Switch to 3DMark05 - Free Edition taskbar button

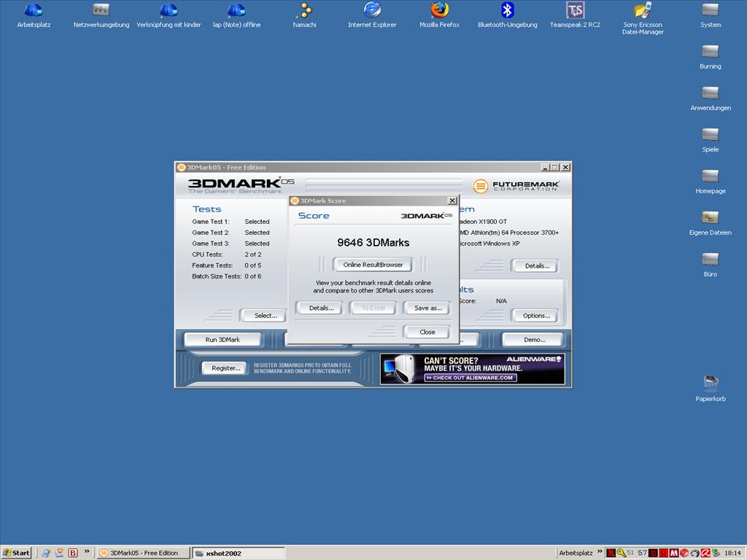(x=144, y=553)
